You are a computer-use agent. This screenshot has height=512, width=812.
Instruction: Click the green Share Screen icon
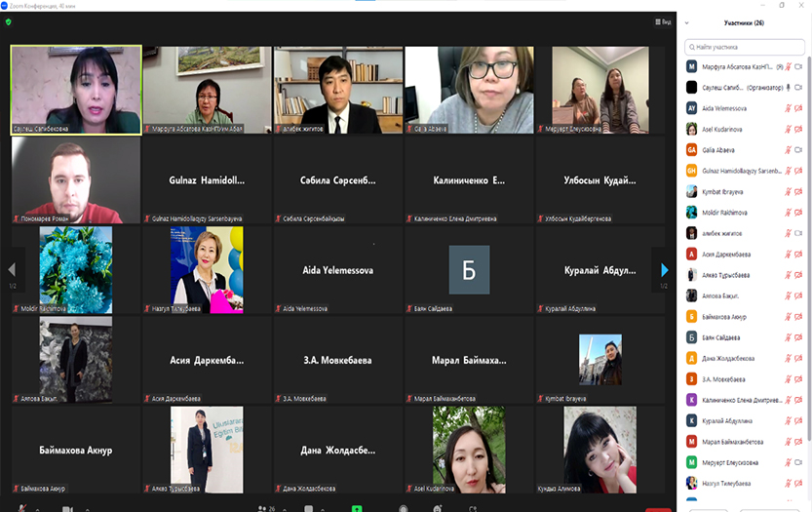click(x=357, y=508)
